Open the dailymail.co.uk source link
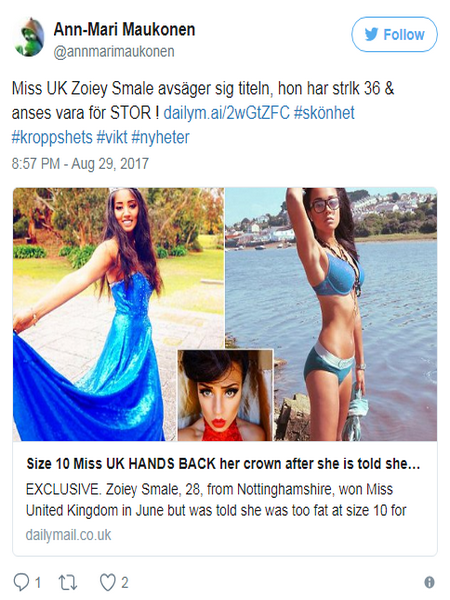Screen dimensions: 450x600 (x=68, y=535)
